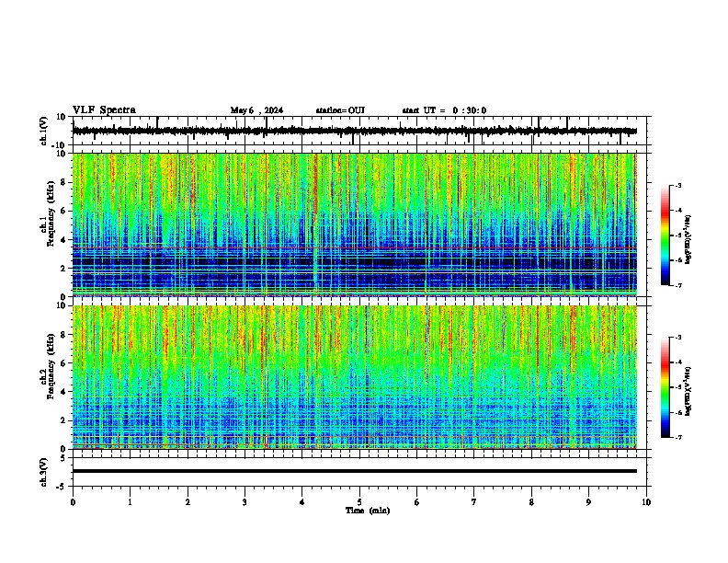Click the "8" kHz tick on ch.1 spectrogram axis
This screenshot has height=563, width=728.
[64, 182]
